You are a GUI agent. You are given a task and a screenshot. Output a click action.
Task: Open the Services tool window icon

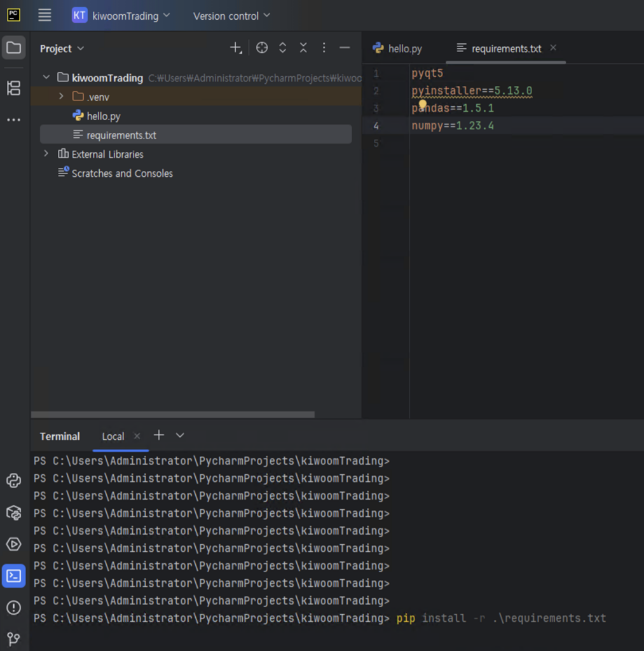point(14,544)
